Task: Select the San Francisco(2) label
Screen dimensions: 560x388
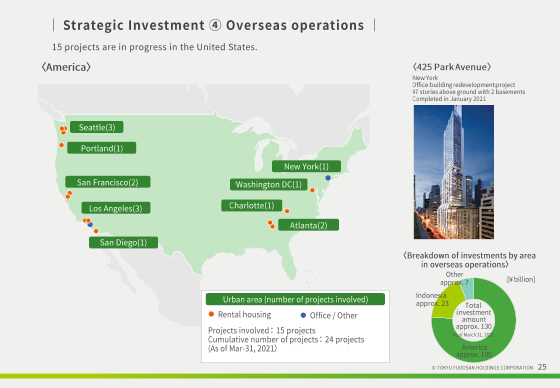Action: point(108,182)
